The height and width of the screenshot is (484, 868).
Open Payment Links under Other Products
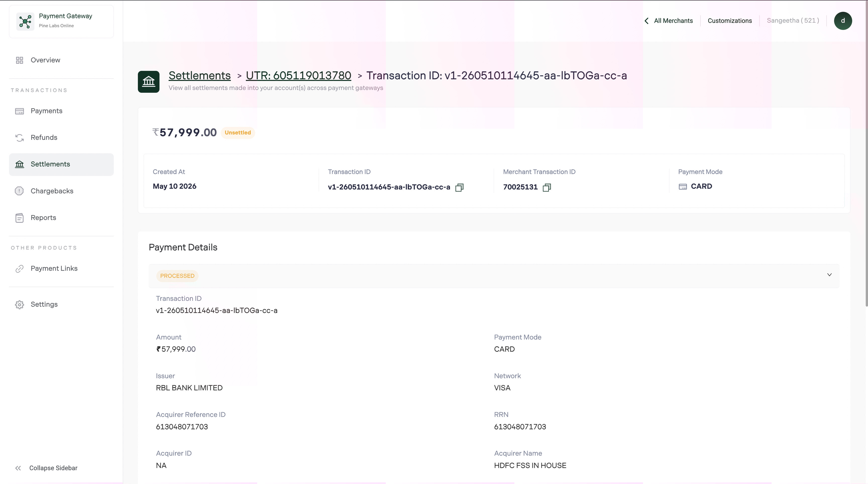click(x=61, y=269)
